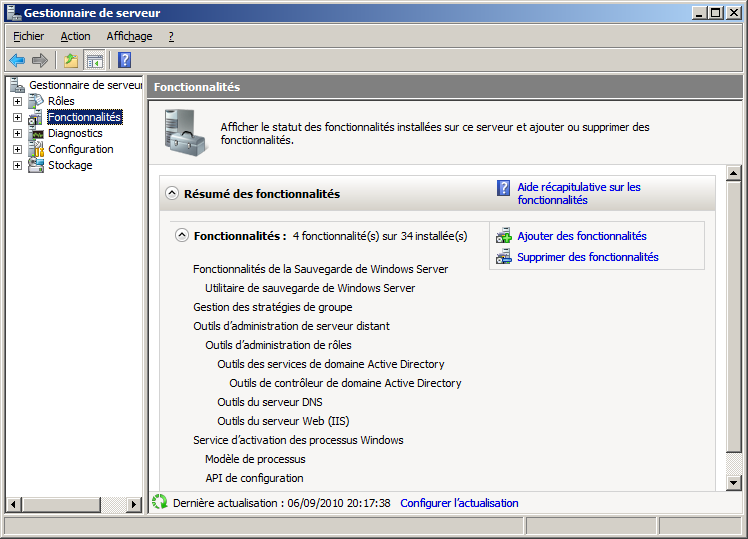
Task: Click the Up one level folder icon
Action: pos(71,60)
